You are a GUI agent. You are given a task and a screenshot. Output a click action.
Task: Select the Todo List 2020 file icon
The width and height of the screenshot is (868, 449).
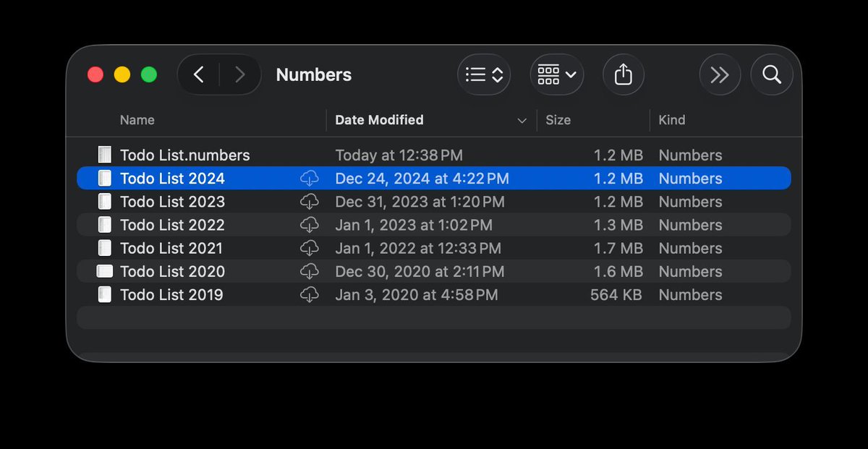105,271
